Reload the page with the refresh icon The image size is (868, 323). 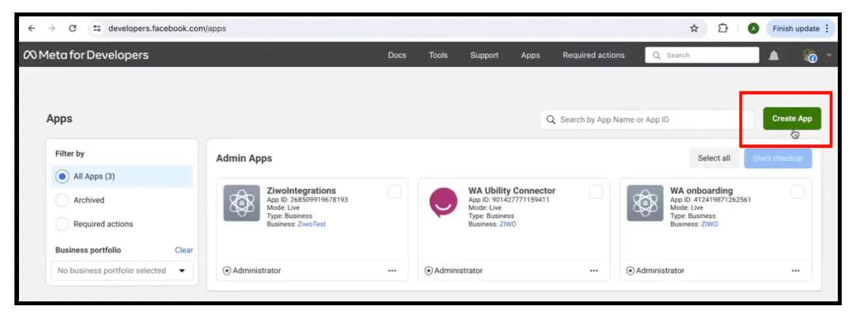(x=73, y=28)
